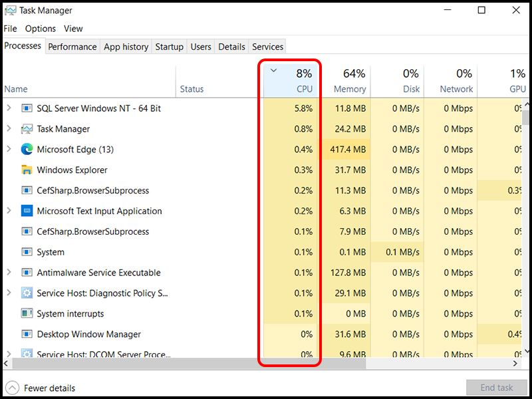Select the Antimalware Service Executable icon
The width and height of the screenshot is (532, 399).
pyautogui.click(x=27, y=273)
